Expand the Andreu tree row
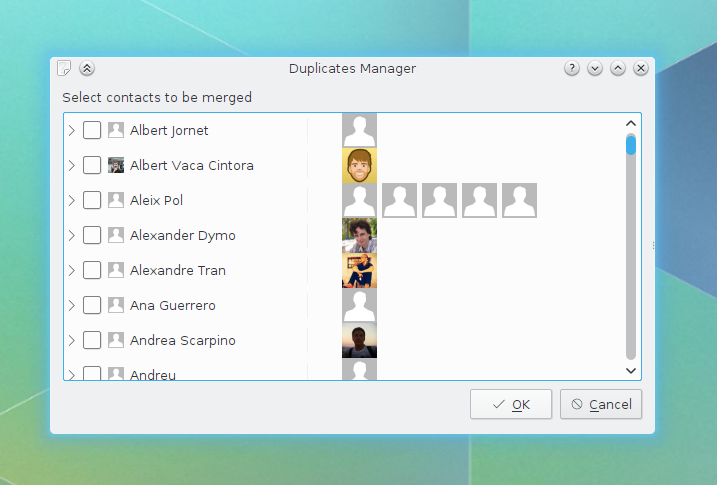The image size is (717, 485). (x=72, y=375)
